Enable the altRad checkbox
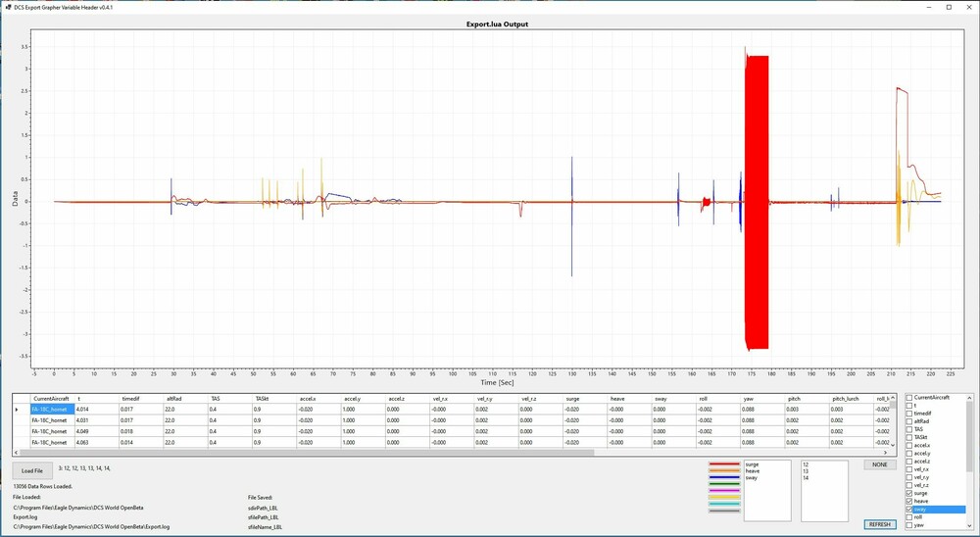 pos(908,421)
